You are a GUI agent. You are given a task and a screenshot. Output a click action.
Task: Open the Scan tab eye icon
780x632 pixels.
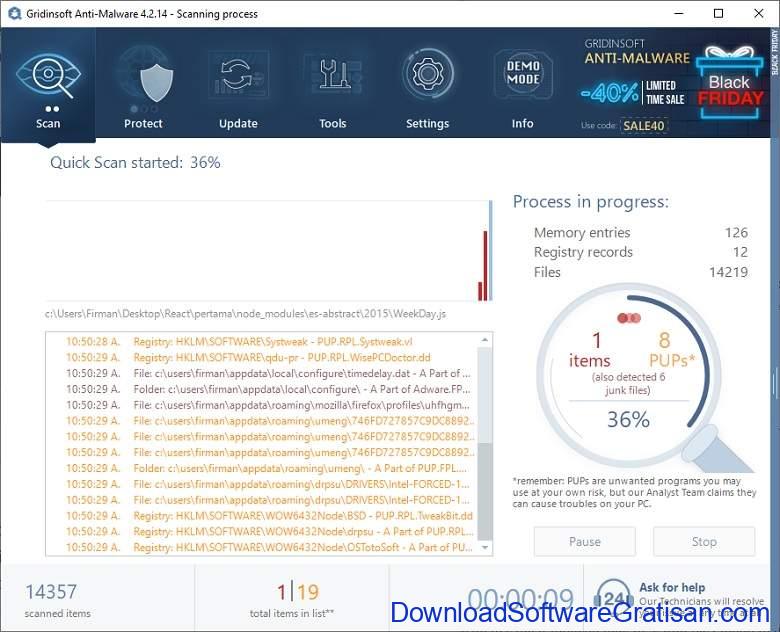[x=48, y=76]
